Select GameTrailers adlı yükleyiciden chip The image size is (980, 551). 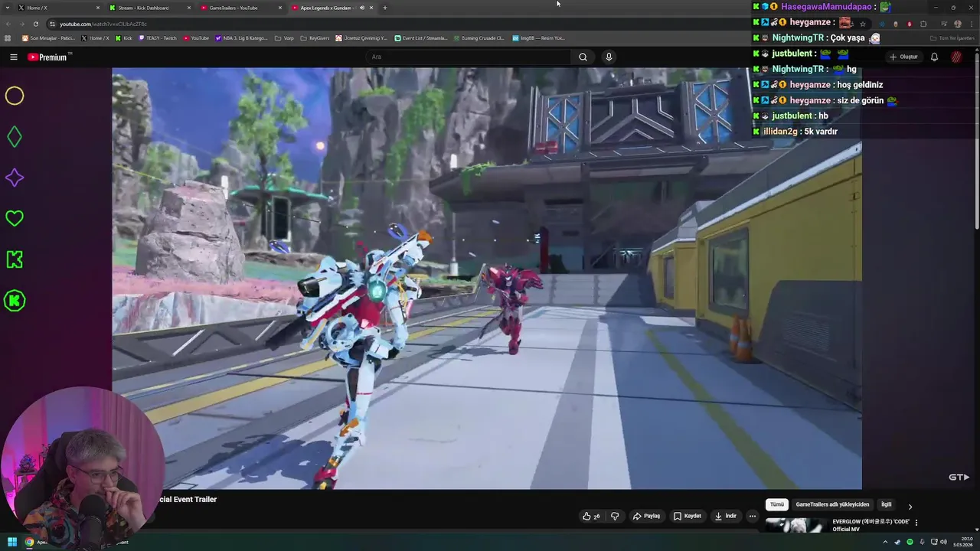(832, 504)
